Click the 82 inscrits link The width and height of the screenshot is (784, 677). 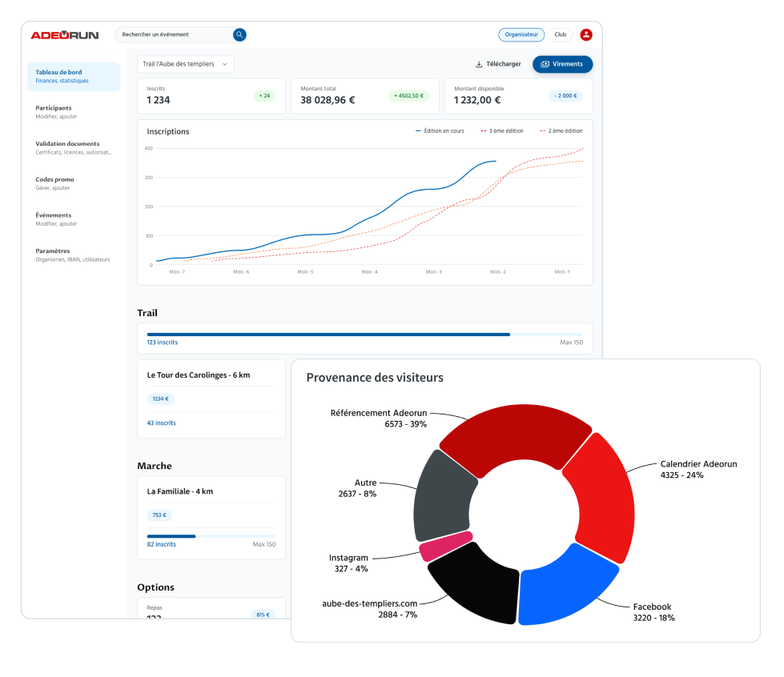161,544
